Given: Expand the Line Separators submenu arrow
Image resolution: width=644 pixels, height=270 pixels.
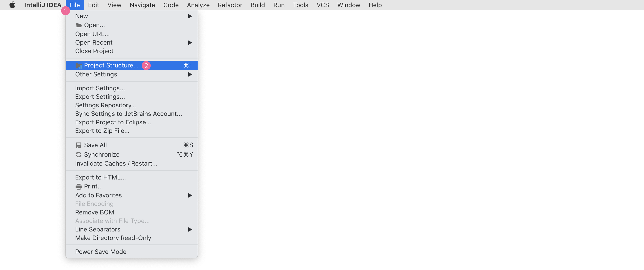Looking at the screenshot, I should pyautogui.click(x=190, y=229).
